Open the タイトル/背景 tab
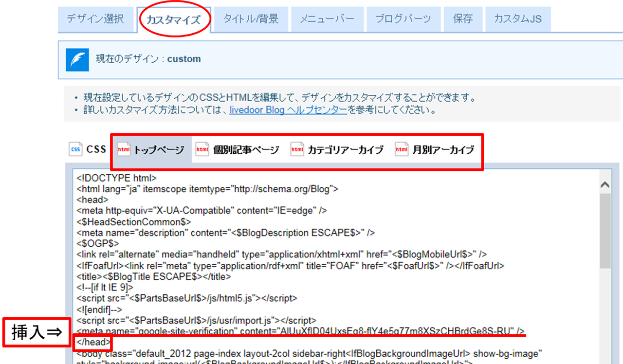The width and height of the screenshot is (623, 364). (251, 19)
